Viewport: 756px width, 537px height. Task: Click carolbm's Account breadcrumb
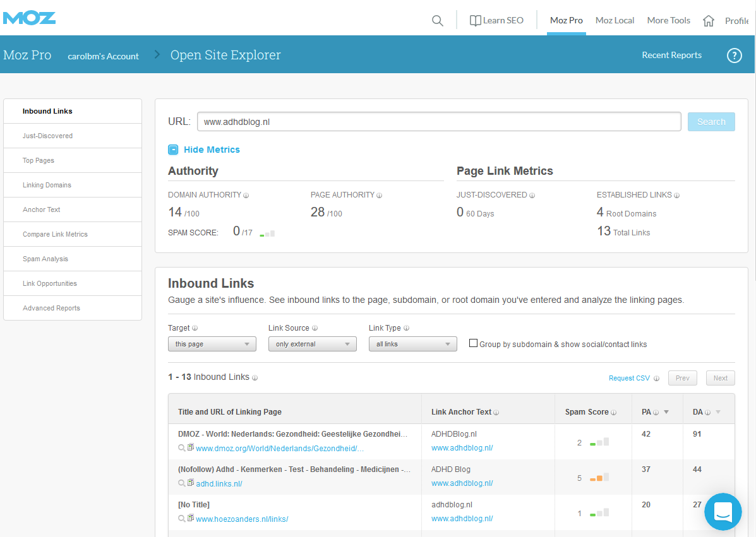[103, 56]
